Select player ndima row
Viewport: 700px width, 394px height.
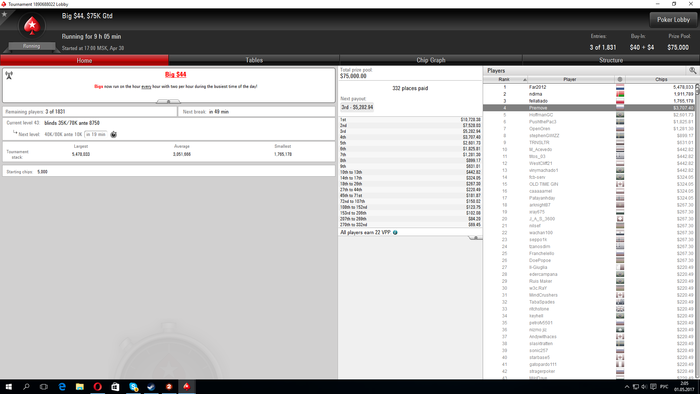click(589, 94)
